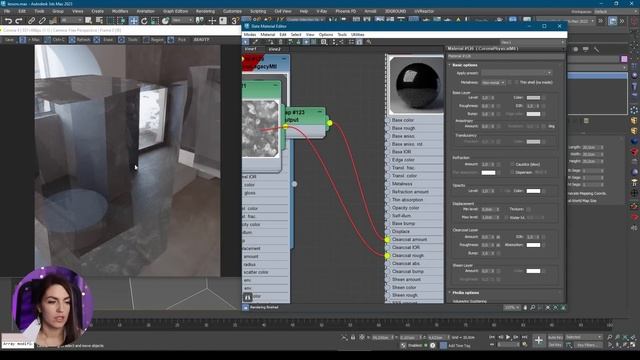Open the View1 navigator dropdown
The height and width of the screenshot is (360, 640).
532,42
